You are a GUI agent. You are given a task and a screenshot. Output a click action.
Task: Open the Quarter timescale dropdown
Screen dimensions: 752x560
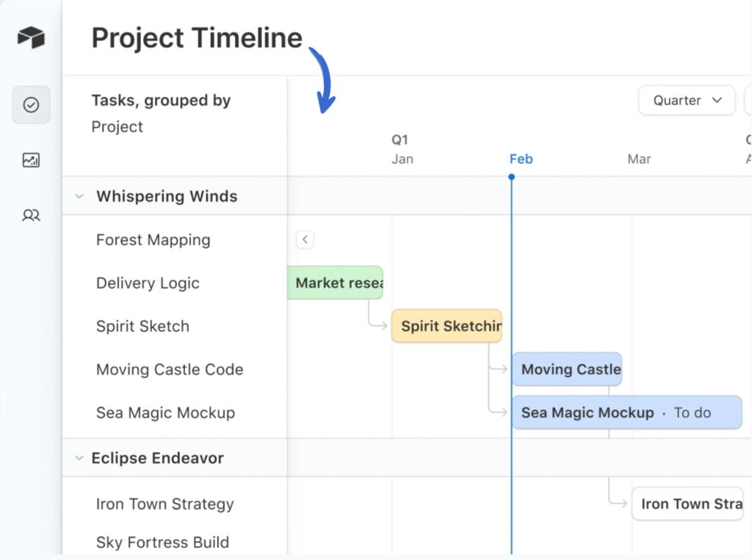pos(687,101)
